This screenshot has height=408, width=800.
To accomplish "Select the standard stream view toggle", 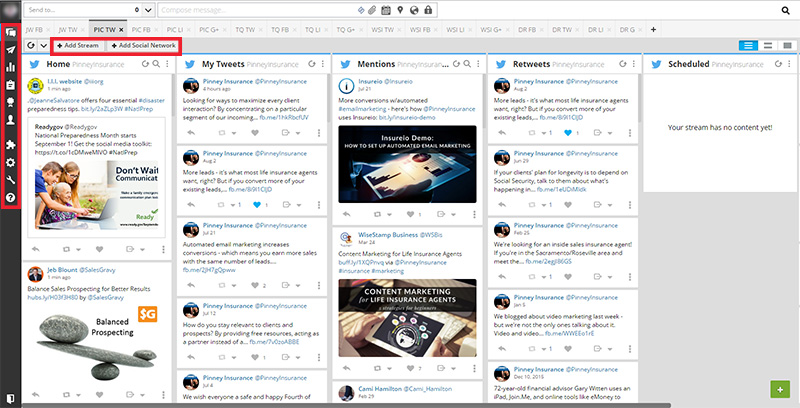I will tap(748, 45).
